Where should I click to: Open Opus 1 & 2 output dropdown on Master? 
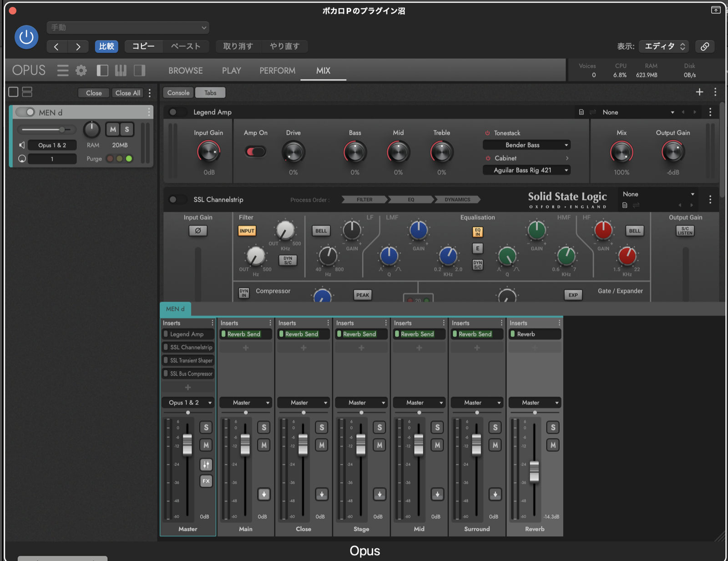coord(188,403)
